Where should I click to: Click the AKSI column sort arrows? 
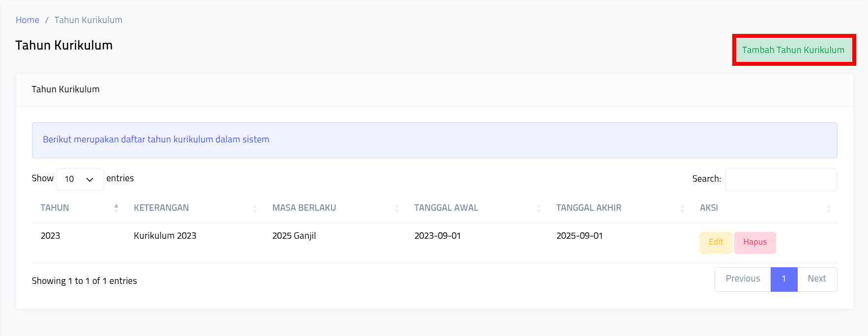coord(828,208)
